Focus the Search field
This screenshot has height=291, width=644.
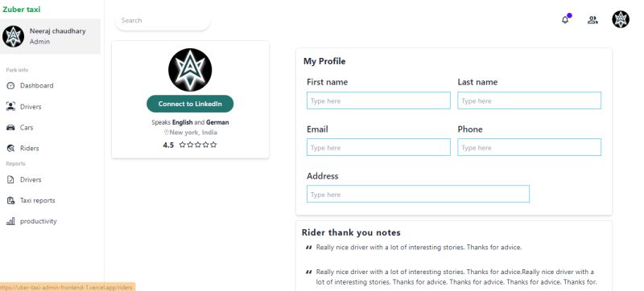pos(163,20)
